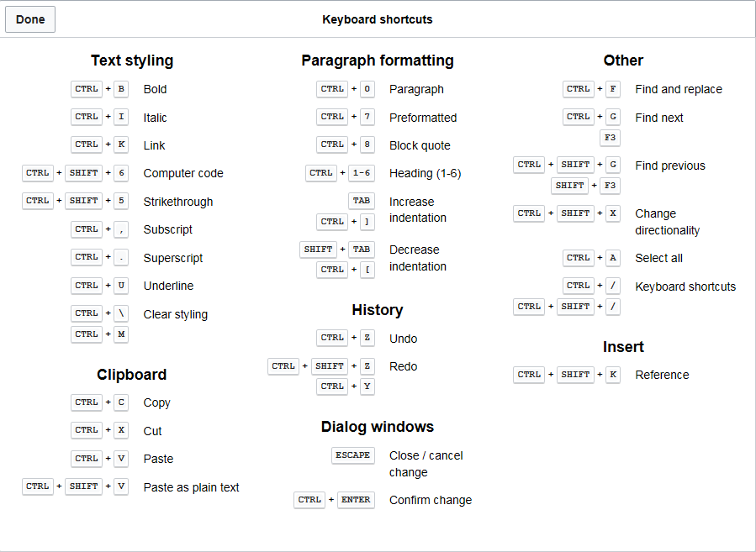Screen dimensions: 756x552
Task: Click the backslash key for Clear styling
Action: click(x=121, y=313)
